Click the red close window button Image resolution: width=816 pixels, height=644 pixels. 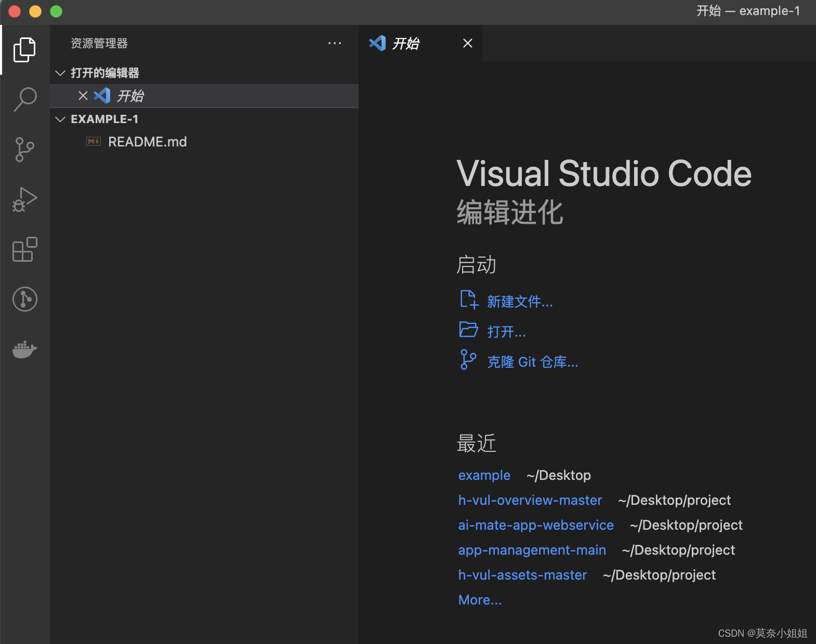click(15, 11)
